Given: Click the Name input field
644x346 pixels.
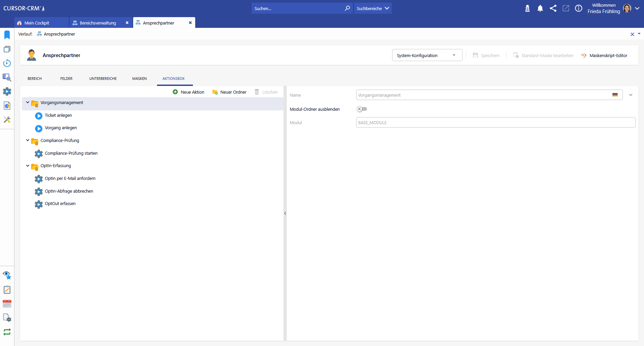Looking at the screenshot, I should point(483,95).
